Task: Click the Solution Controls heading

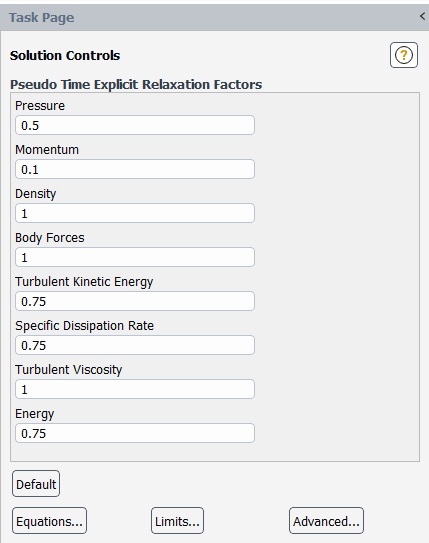Action: click(x=65, y=55)
